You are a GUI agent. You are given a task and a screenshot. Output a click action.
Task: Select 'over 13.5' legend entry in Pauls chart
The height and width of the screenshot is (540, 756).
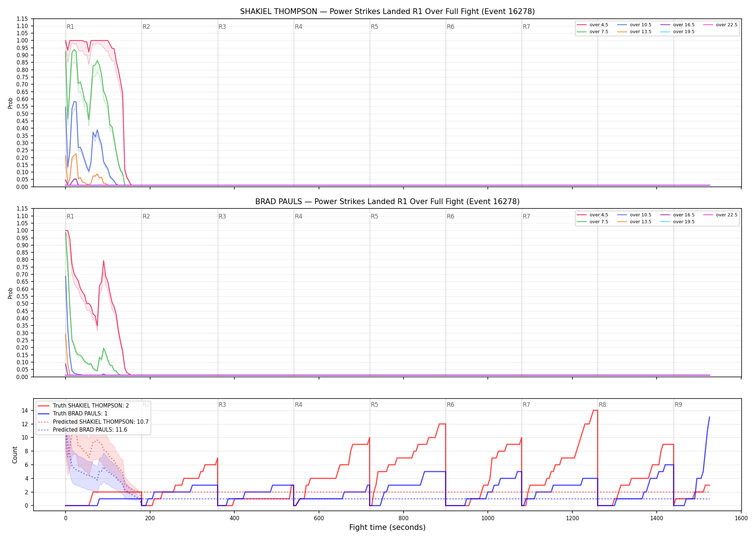point(634,222)
